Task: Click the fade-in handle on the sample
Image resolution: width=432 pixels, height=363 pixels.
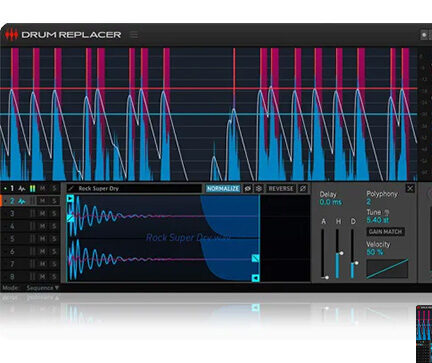Action: tap(70, 218)
